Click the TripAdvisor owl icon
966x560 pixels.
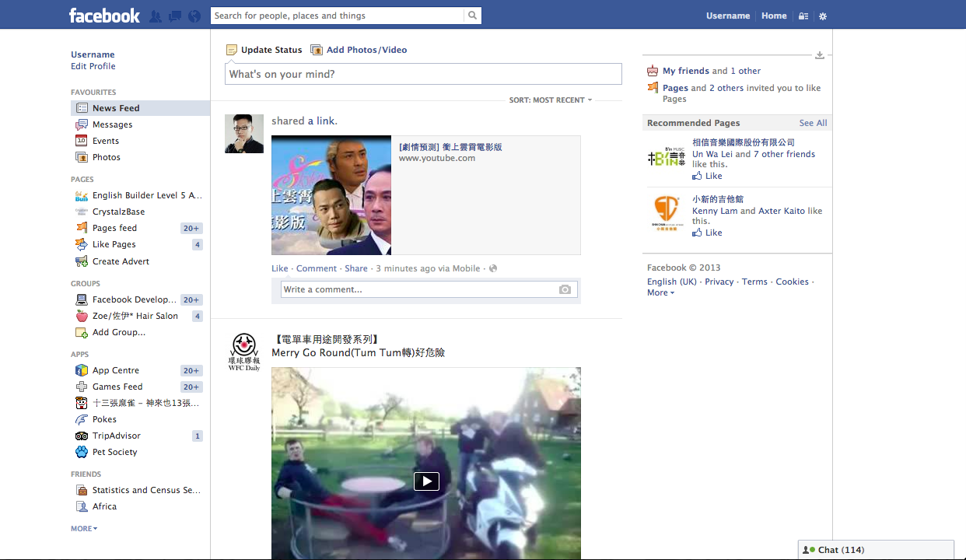point(82,436)
